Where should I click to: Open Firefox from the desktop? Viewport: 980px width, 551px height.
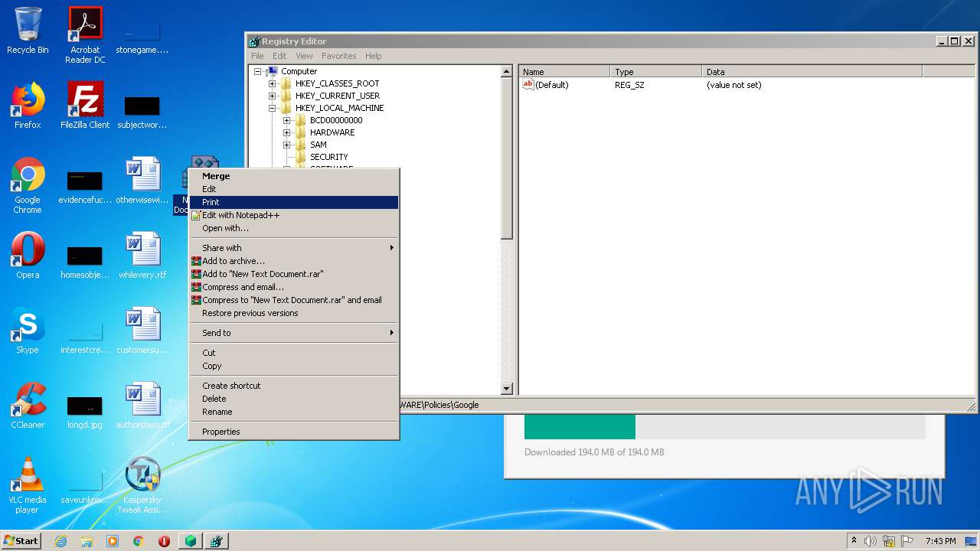(x=28, y=106)
